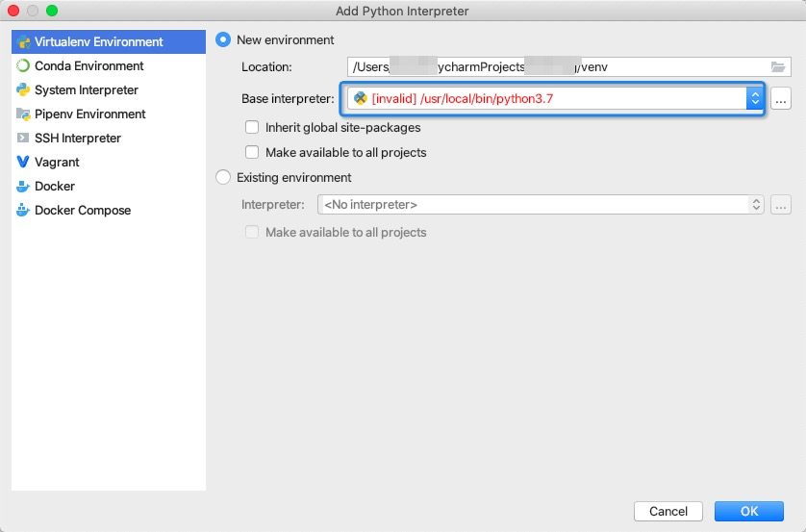
Task: Open the Base interpreter dropdown
Action: (754, 98)
